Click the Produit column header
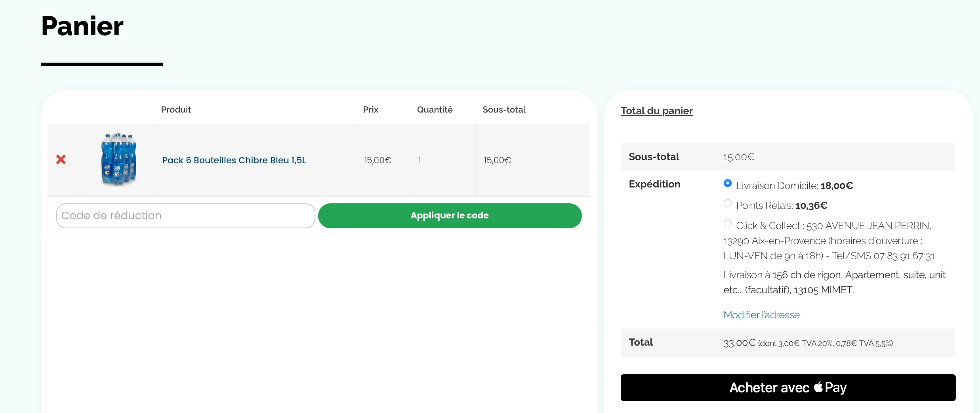 coord(176,109)
